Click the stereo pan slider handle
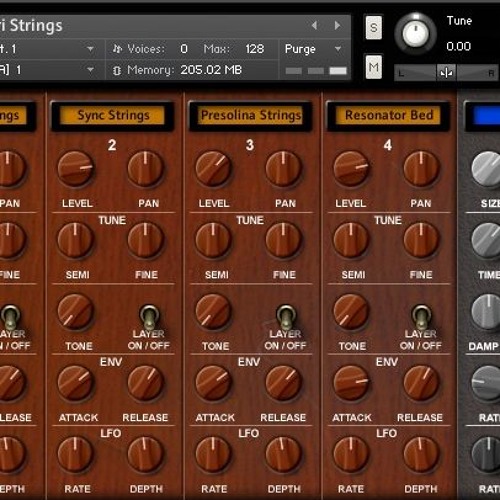 (446, 72)
